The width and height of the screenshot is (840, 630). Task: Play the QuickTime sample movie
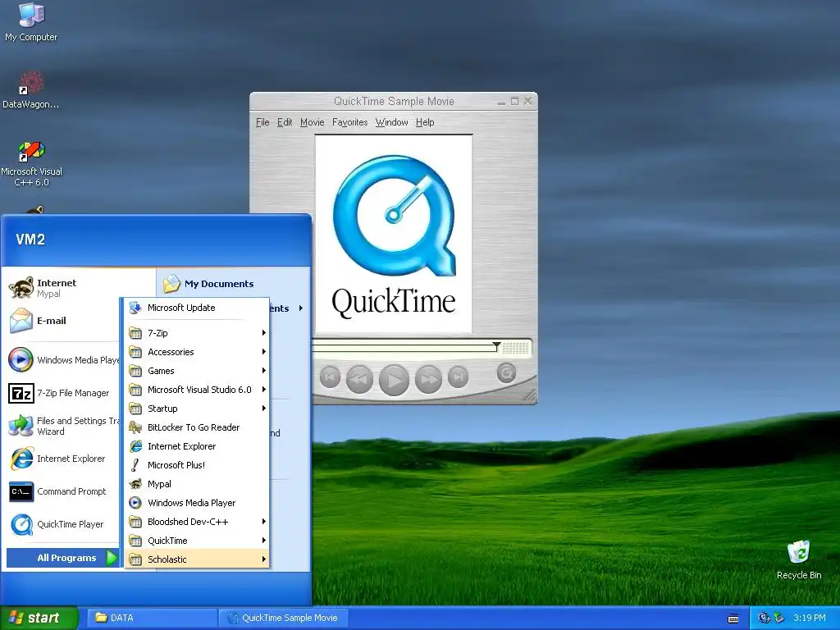click(394, 379)
